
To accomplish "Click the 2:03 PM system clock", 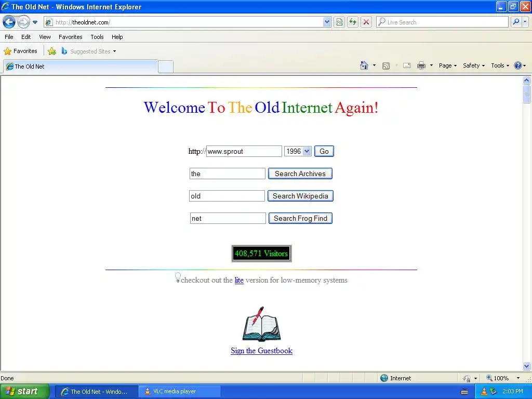I will (x=513, y=392).
